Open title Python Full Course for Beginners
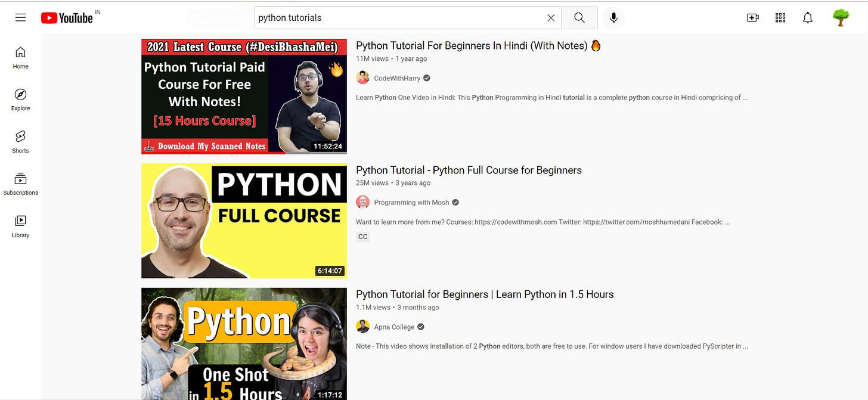 tap(469, 170)
